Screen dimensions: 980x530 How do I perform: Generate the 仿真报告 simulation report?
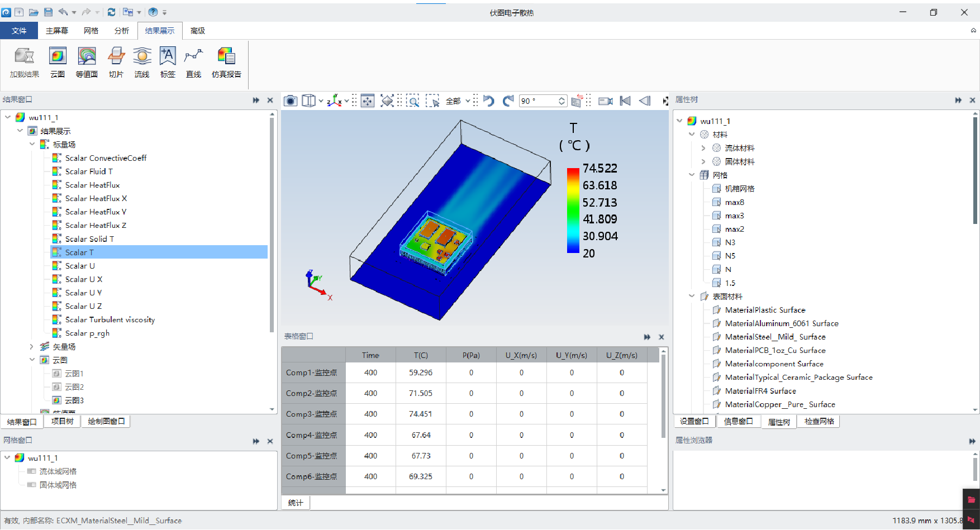pyautogui.click(x=226, y=61)
